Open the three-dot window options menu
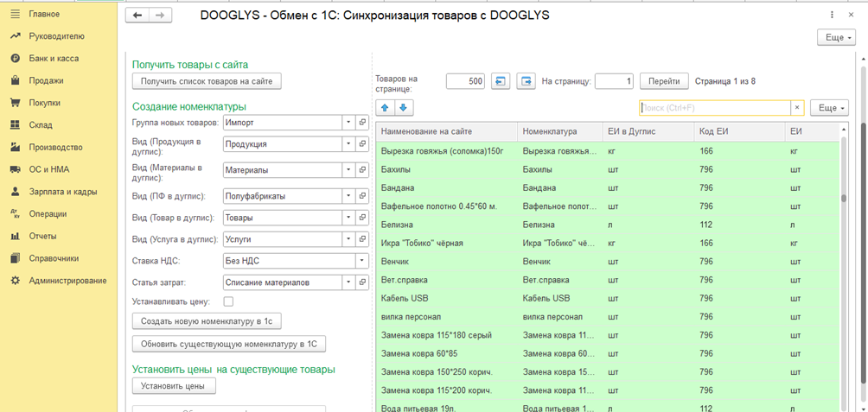This screenshot has height=412, width=868. (832, 15)
